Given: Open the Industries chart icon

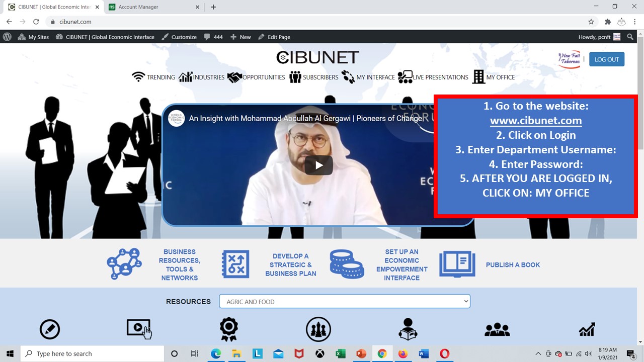Looking at the screenshot, I should pyautogui.click(x=186, y=77).
